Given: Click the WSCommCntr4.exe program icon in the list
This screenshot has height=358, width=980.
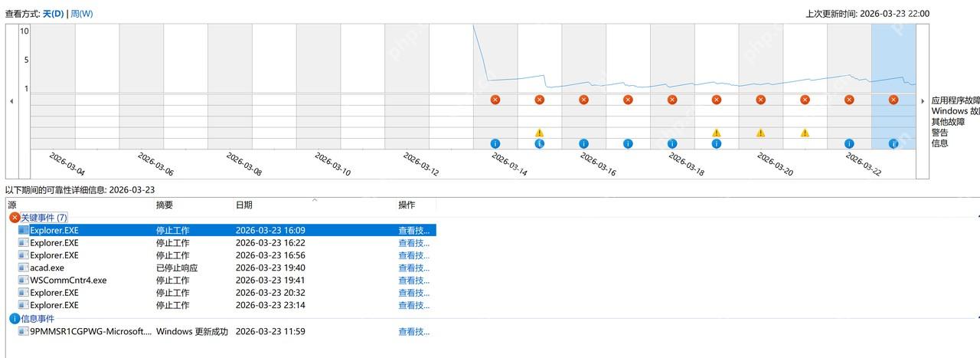Looking at the screenshot, I should [23, 280].
